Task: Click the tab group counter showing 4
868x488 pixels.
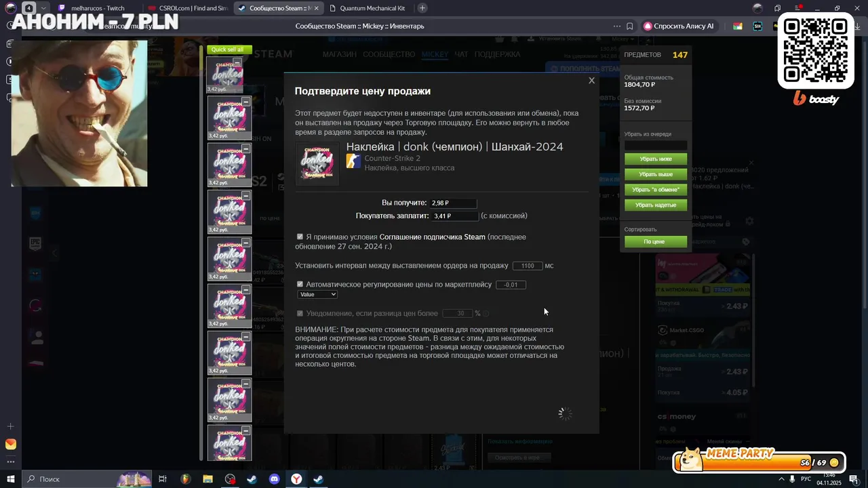Action: point(30,8)
